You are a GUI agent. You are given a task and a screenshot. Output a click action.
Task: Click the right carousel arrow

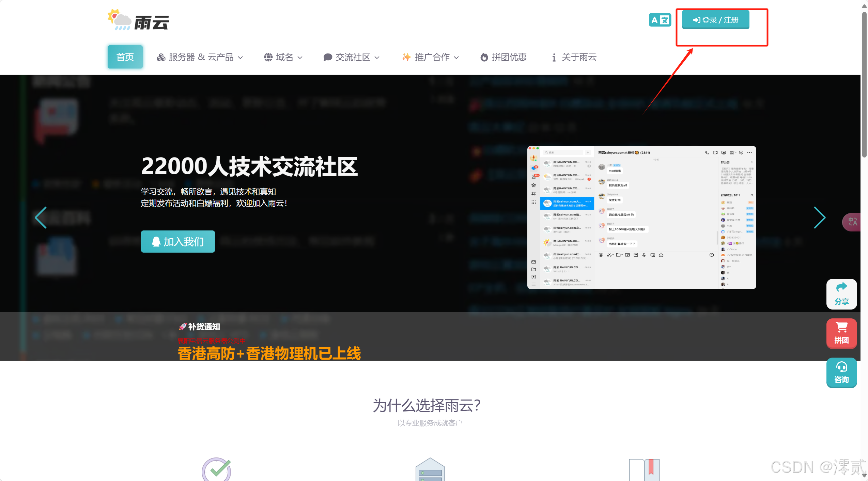820,217
